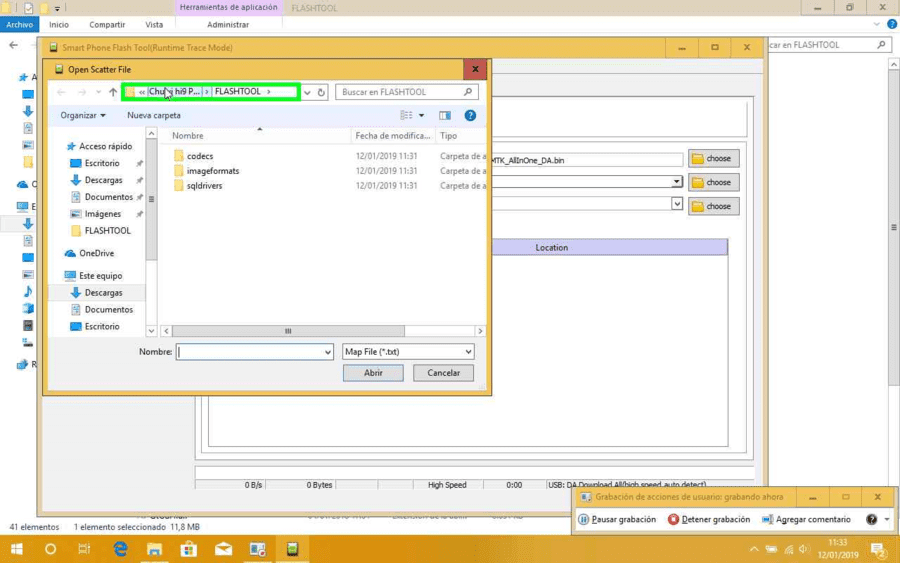Image resolution: width=900 pixels, height=563 pixels.
Task: Open Mail taskbar icon
Action: coord(223,549)
